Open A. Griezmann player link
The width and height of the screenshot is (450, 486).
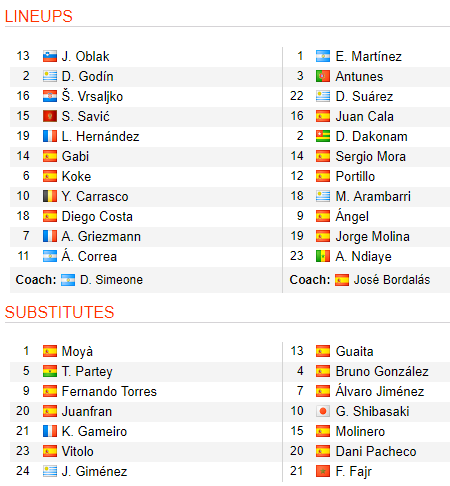click(x=101, y=236)
